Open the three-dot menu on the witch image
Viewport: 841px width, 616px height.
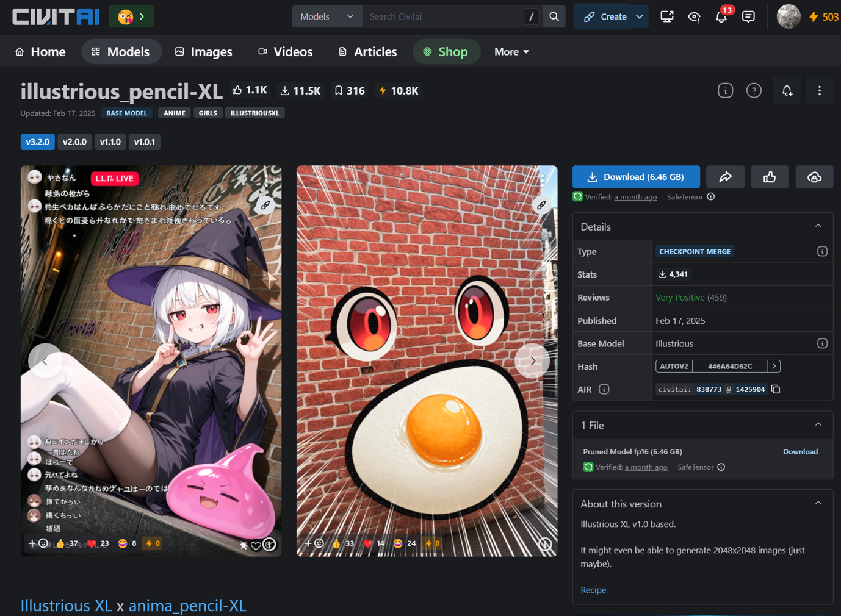[x=267, y=180]
